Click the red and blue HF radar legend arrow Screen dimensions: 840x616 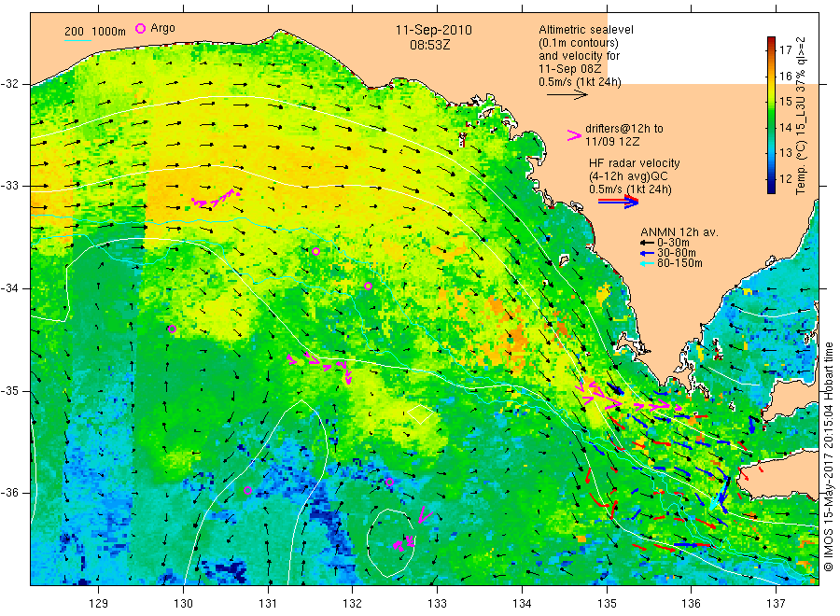pos(618,202)
